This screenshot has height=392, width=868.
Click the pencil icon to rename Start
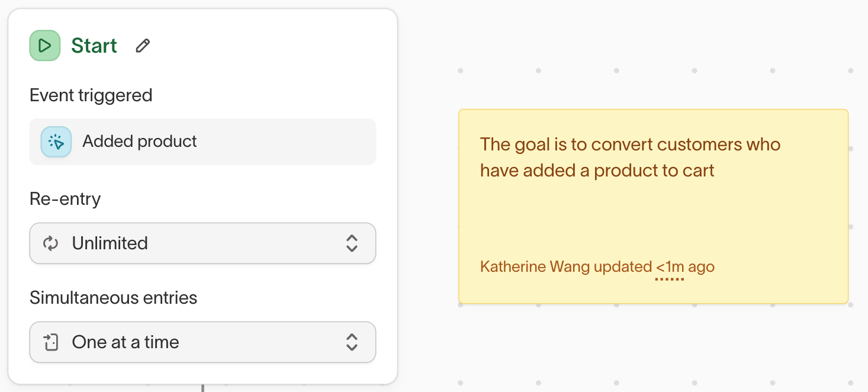[x=143, y=46]
